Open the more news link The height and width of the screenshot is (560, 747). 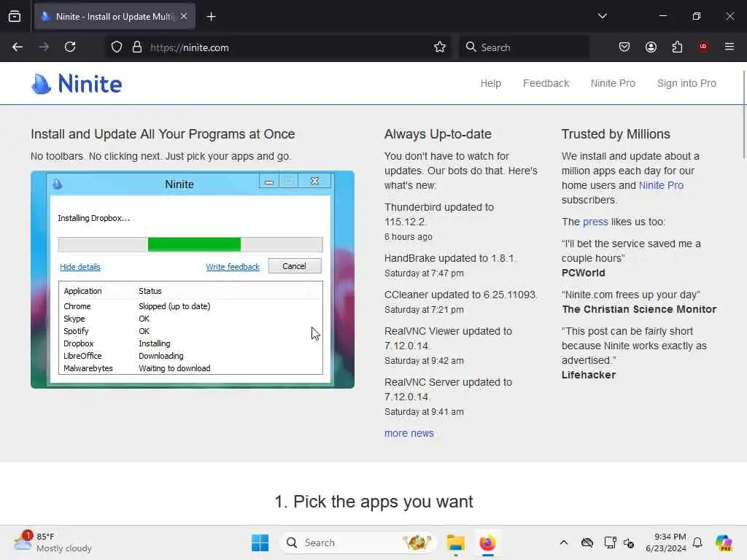point(409,433)
